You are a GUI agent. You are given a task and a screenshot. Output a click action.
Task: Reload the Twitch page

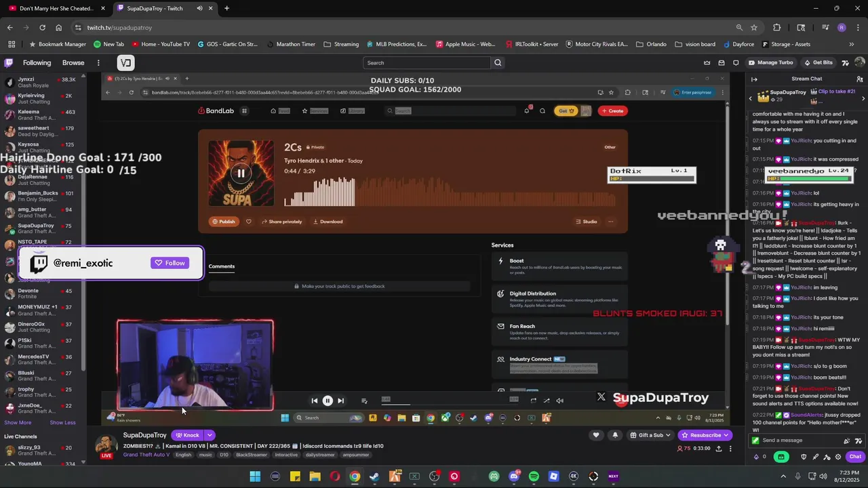click(42, 27)
